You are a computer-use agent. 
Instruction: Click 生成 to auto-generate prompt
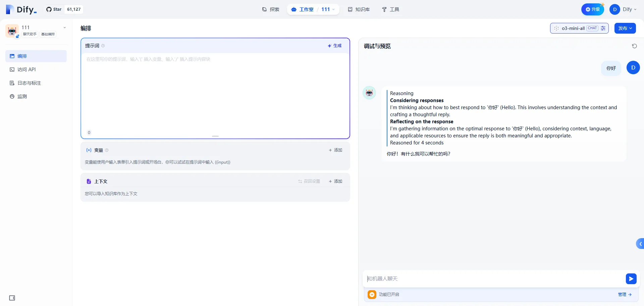pos(334,46)
